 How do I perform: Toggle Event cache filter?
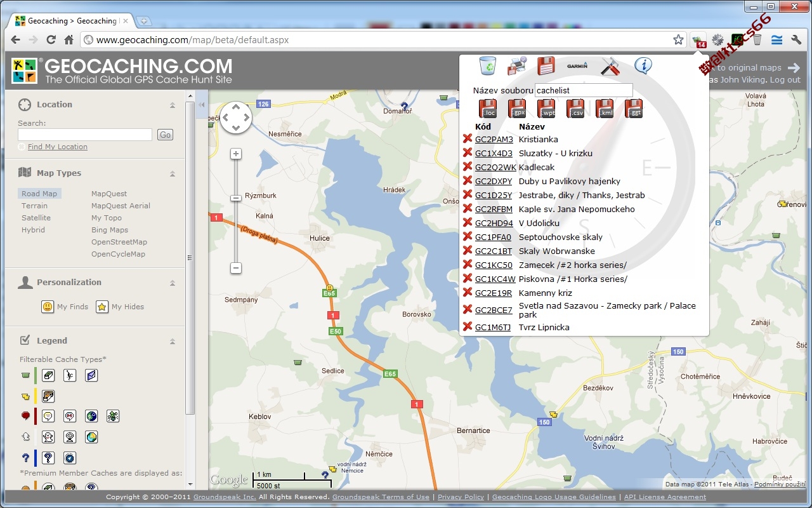pos(48,417)
